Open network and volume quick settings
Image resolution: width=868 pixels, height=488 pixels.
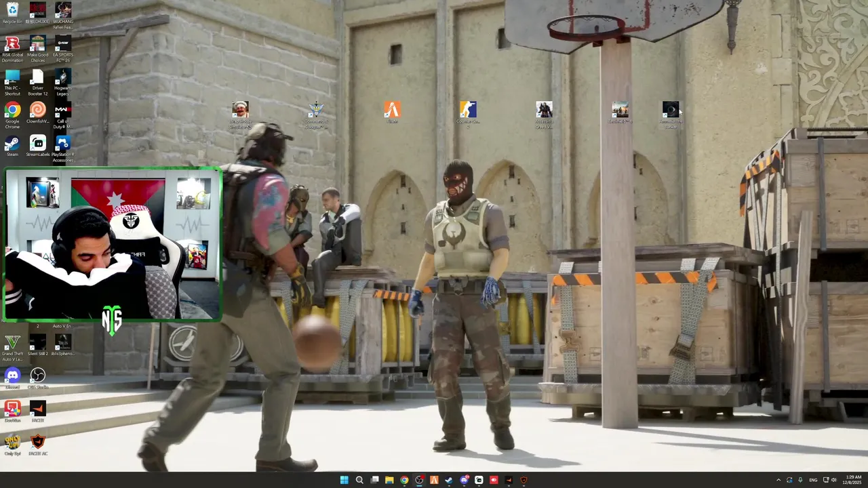coord(829,480)
